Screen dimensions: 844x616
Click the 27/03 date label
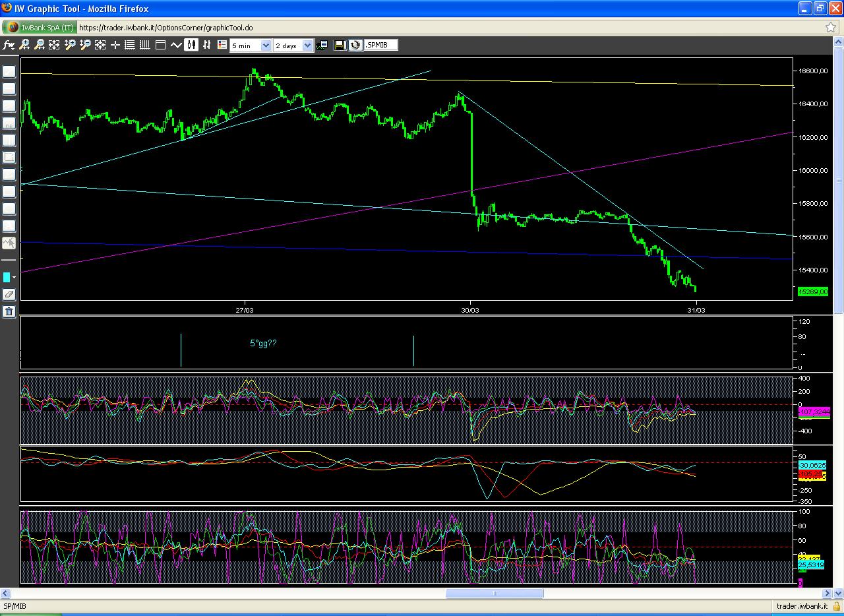tap(244, 309)
